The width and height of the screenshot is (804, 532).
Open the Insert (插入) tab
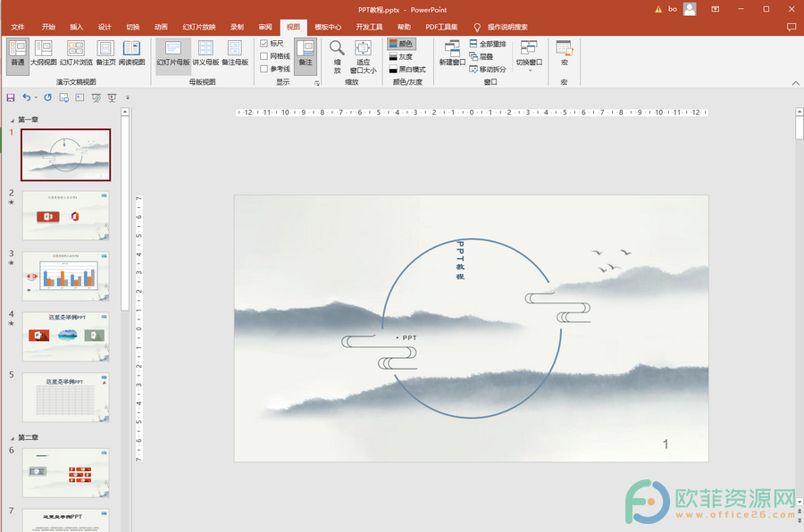click(x=77, y=27)
